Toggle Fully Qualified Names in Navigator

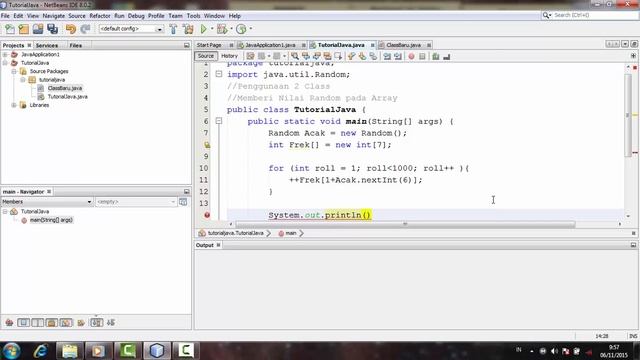[x=81, y=322]
